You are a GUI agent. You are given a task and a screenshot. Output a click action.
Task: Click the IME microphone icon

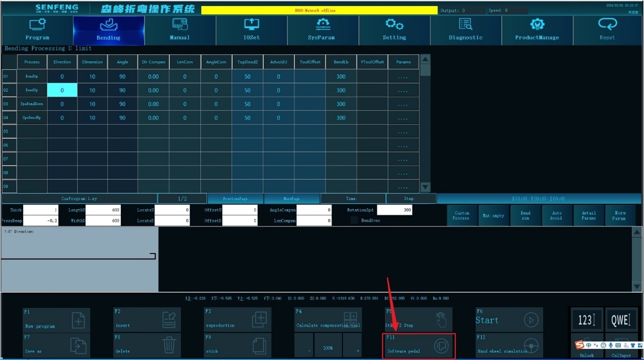(x=611, y=345)
